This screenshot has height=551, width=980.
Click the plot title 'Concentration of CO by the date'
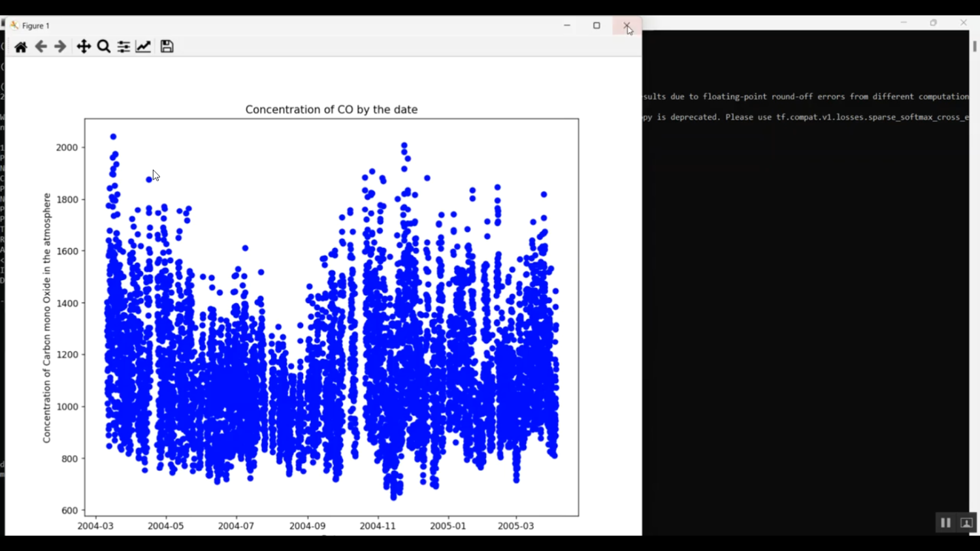pyautogui.click(x=331, y=110)
